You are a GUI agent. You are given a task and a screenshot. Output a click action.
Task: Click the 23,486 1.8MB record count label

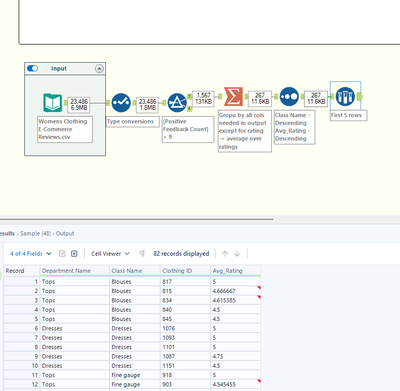[147, 105]
